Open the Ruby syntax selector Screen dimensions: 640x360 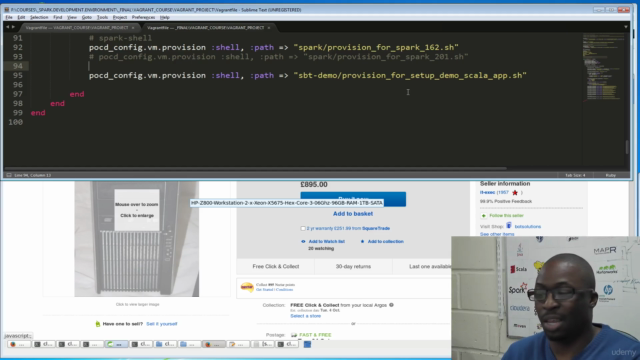pyautogui.click(x=611, y=175)
